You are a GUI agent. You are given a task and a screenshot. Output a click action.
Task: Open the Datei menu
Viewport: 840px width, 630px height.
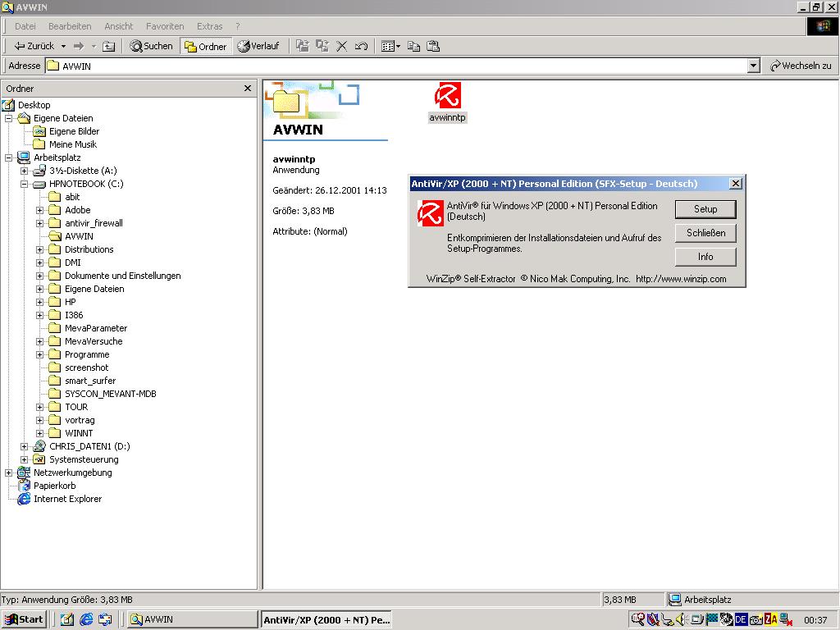coord(25,26)
